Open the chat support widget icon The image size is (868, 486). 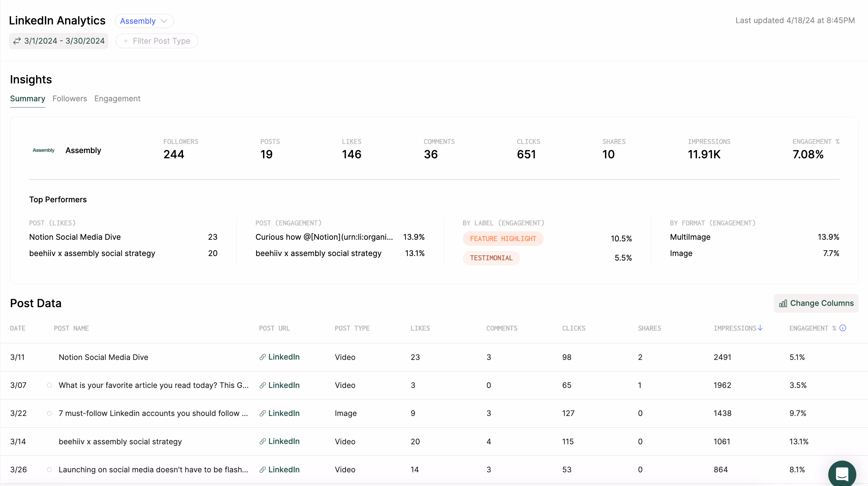[842, 474]
